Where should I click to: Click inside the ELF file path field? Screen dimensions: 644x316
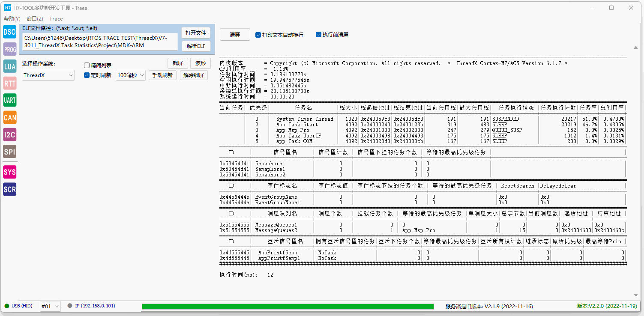point(100,42)
